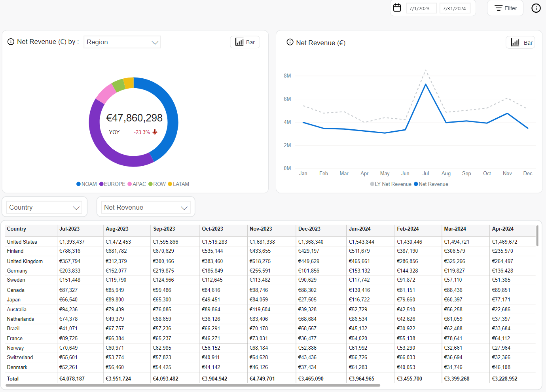
Task: Click the YOY red down-arrow icon
Action: click(155, 132)
